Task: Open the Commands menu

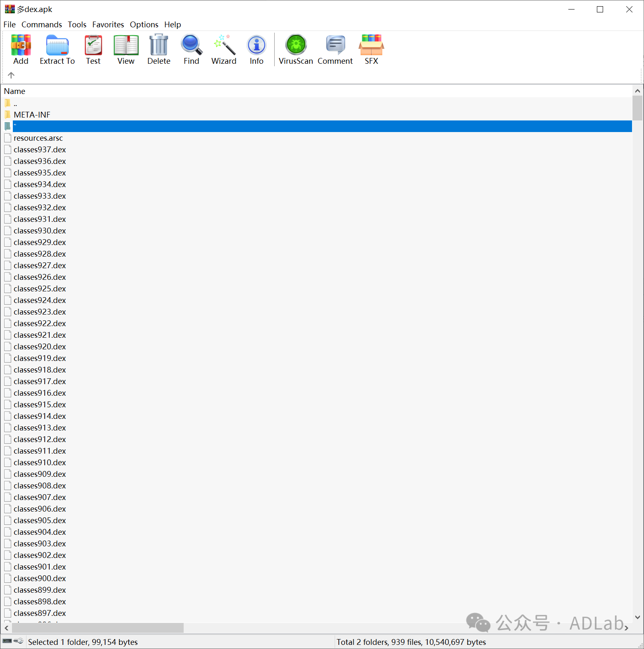Action: pos(41,24)
